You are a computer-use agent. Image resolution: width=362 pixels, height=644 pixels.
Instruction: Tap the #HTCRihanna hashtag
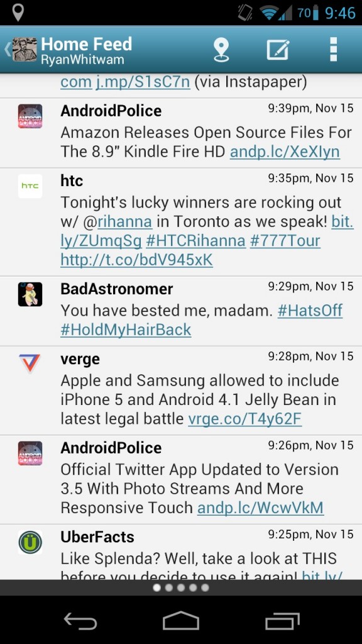click(195, 241)
